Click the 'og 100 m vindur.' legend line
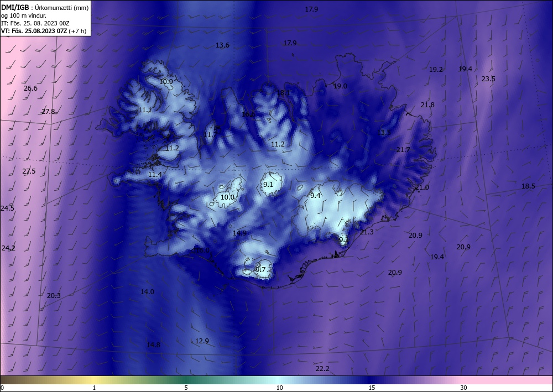This screenshot has height=392, width=553. click(x=23, y=15)
